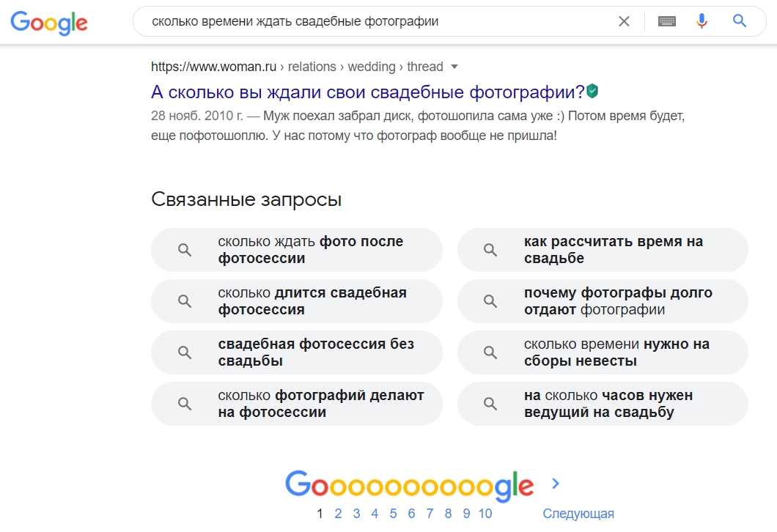Clear the search query with the X icon

[624, 21]
